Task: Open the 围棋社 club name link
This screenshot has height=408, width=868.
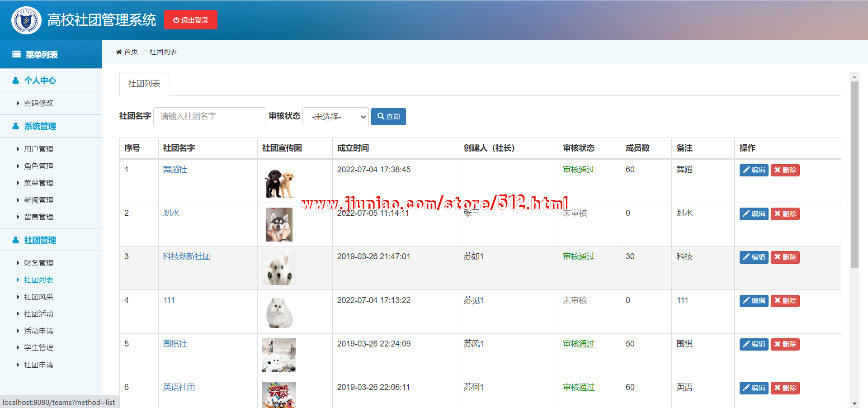Action: click(x=175, y=344)
